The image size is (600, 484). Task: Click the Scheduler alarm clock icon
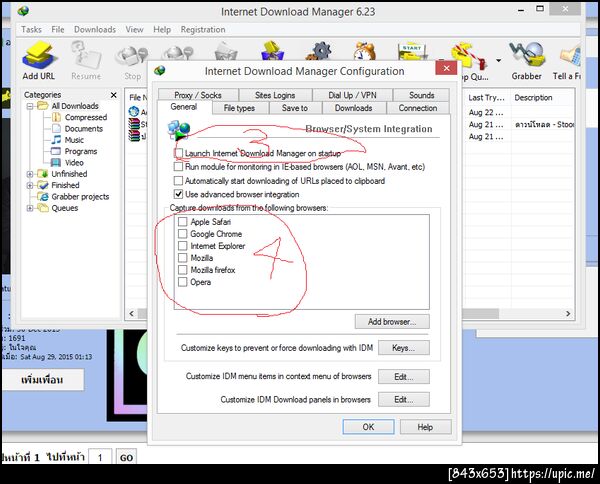tap(364, 51)
